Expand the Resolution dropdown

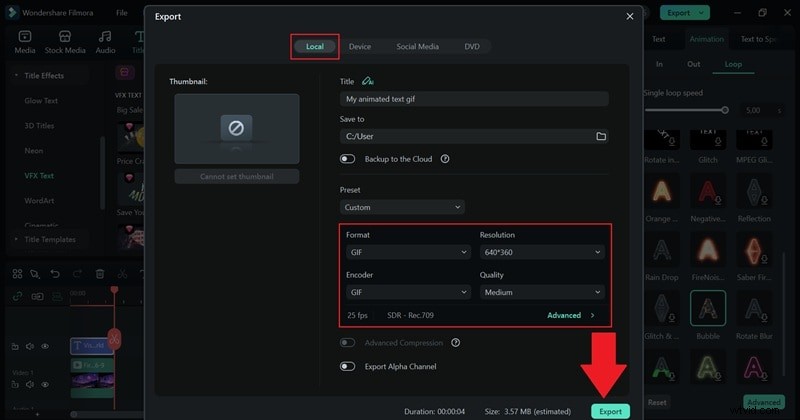pos(541,253)
